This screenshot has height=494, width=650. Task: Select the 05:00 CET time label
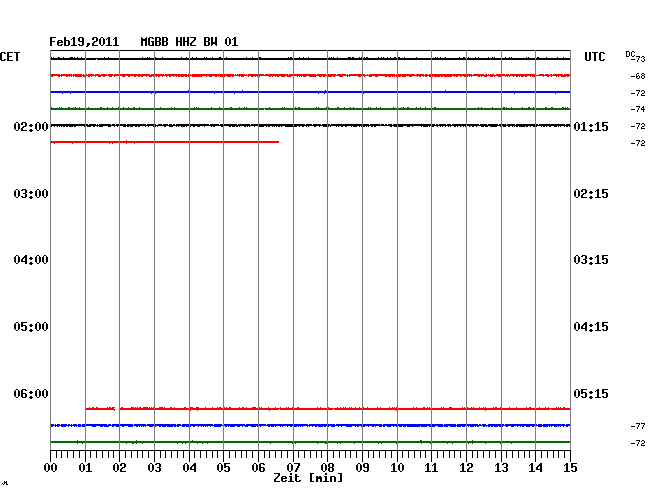tap(31, 327)
